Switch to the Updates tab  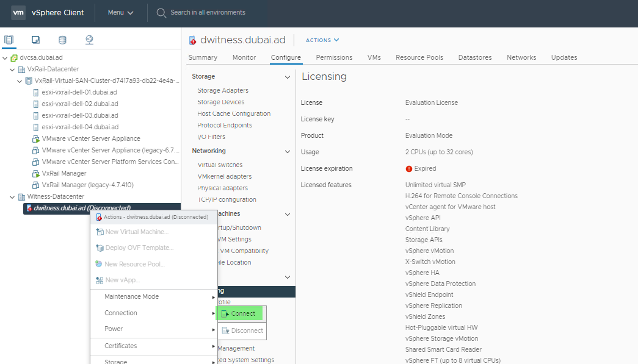(564, 58)
